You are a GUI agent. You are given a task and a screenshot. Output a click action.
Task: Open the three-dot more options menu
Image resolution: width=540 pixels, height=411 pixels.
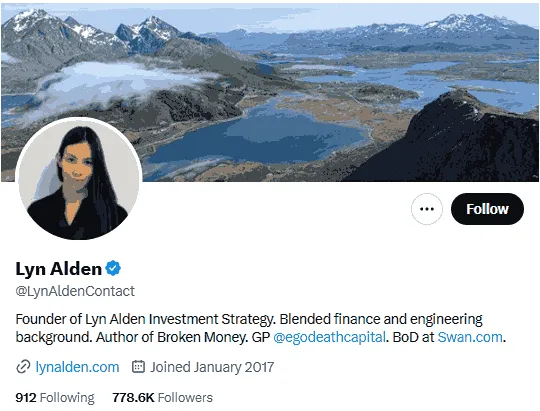[x=427, y=209]
